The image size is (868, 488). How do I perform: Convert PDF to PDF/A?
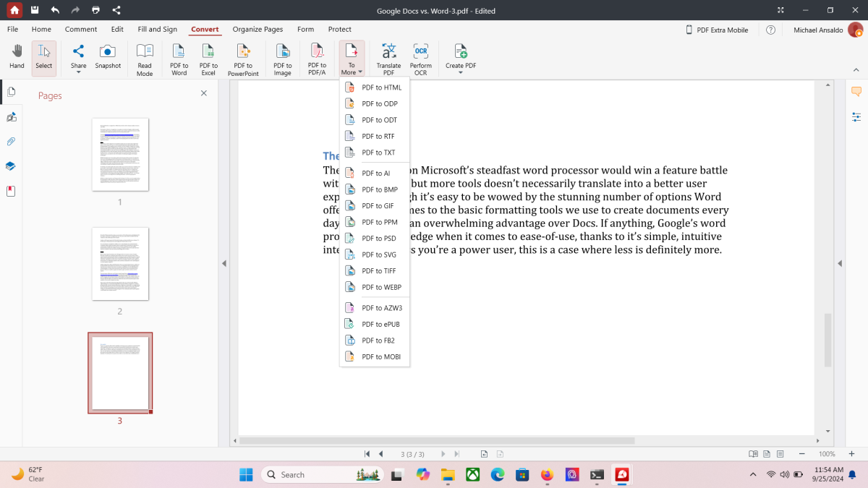(x=317, y=59)
